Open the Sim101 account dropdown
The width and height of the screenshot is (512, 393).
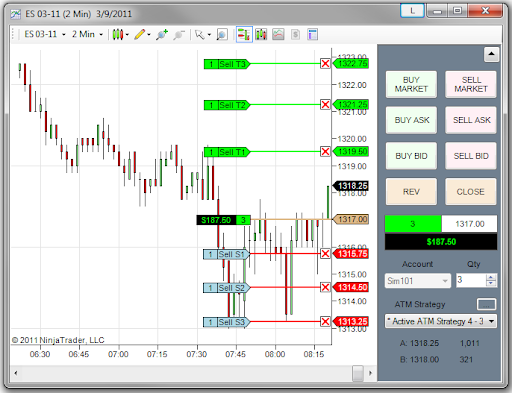(418, 281)
